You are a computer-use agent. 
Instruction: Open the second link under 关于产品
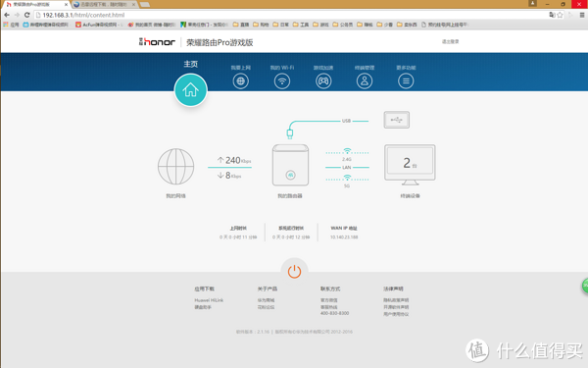click(x=266, y=307)
